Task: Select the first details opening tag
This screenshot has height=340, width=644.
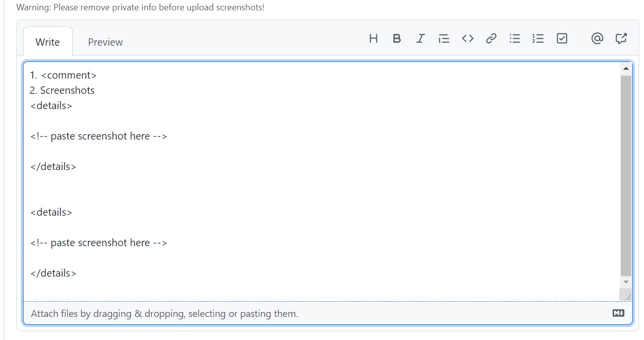Action: point(51,105)
